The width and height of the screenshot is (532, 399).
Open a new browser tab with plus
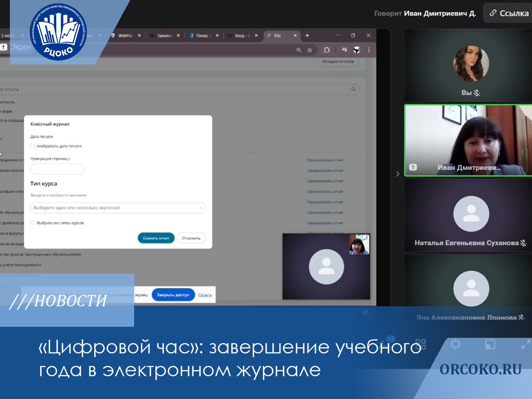(307, 35)
